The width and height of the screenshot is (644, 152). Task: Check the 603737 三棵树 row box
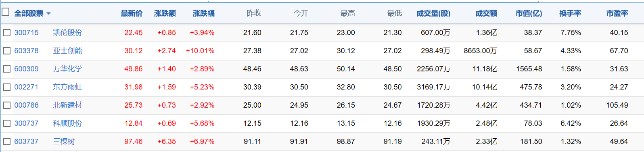7,142
